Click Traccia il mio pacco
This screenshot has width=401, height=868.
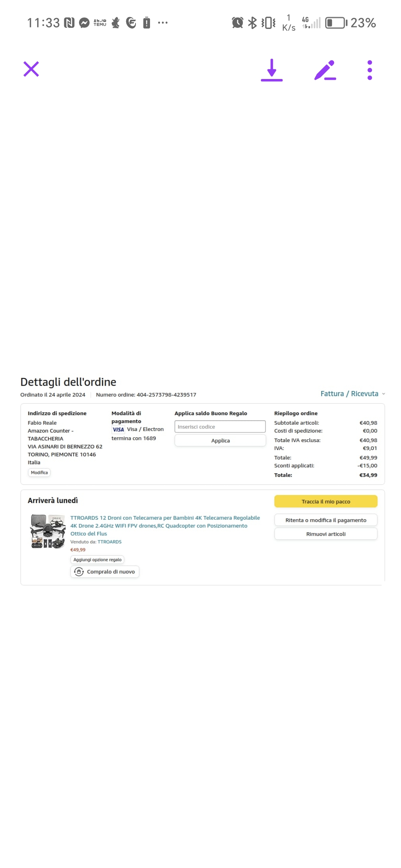(326, 502)
